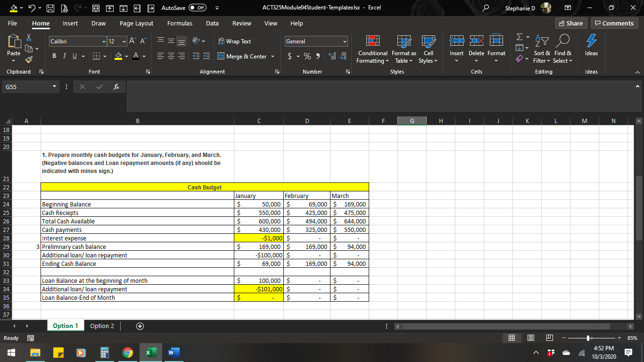644x362 pixels.
Task: Open the Option 2 sheet tab
Action: [102, 325]
